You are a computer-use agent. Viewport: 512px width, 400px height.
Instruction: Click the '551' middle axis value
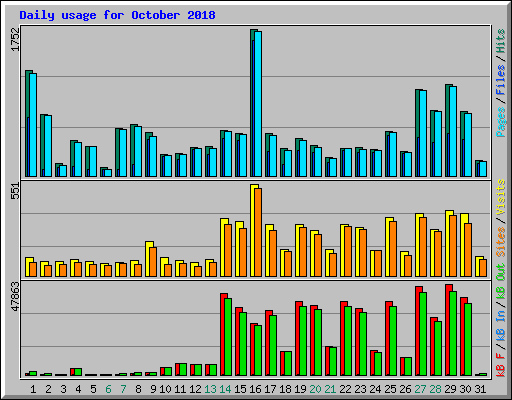pos(15,191)
